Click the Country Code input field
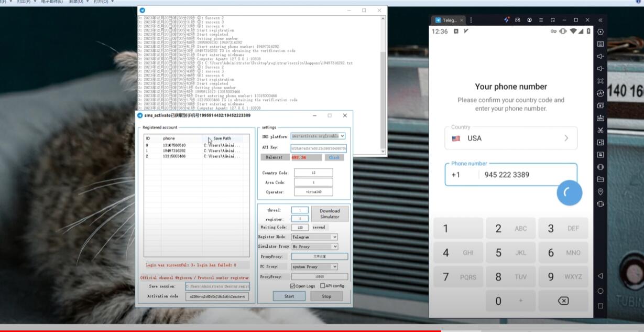644x332 pixels. [x=313, y=173]
